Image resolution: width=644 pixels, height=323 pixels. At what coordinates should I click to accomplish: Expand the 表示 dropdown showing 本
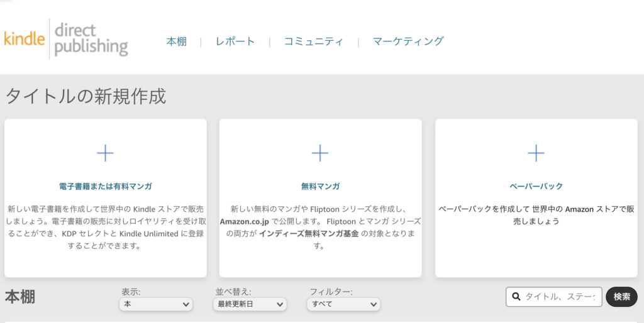(x=156, y=304)
